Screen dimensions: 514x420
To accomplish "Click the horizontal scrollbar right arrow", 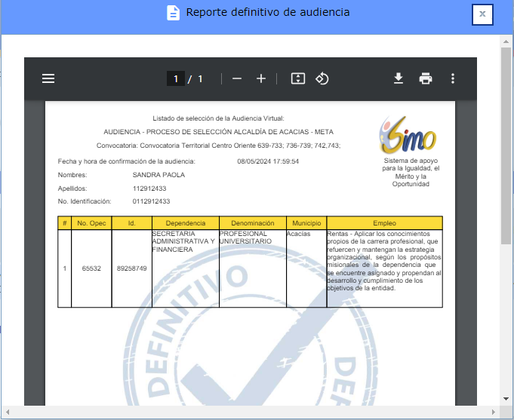I will tap(495, 412).
